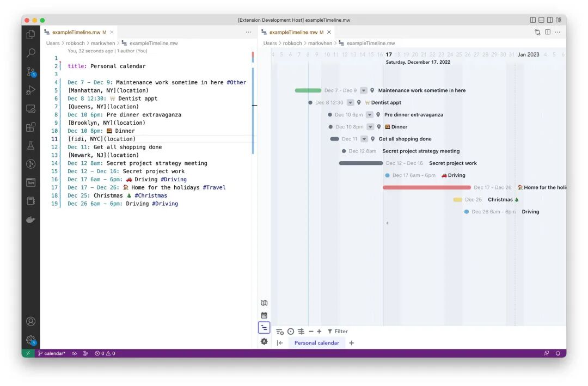Open the Testing beaker view
The height and width of the screenshot is (386, 588).
(30, 145)
